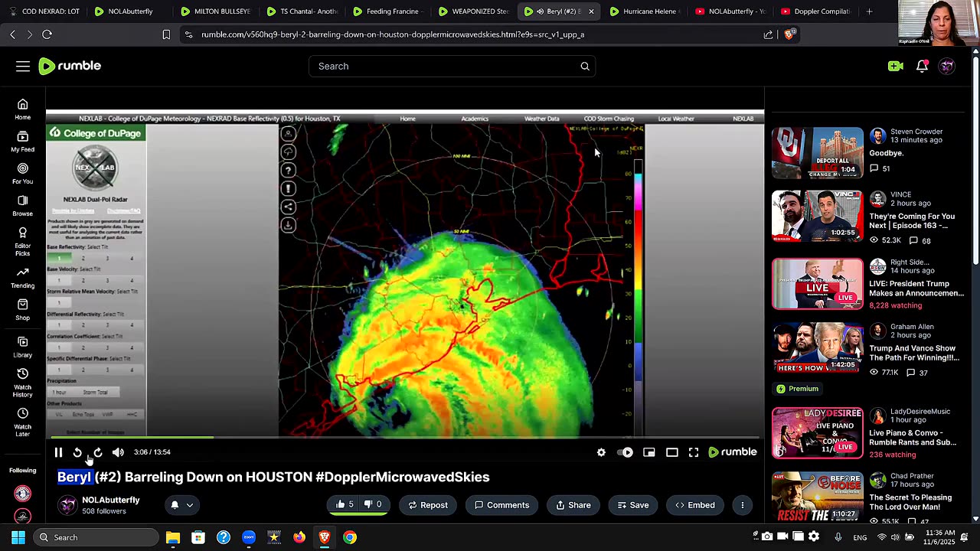Image resolution: width=980 pixels, height=551 pixels.
Task: Open NOLAbutterfly notification bell dropdown
Action: tap(181, 505)
